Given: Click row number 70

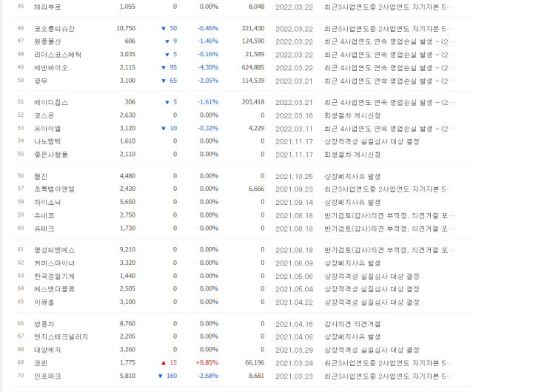Looking at the screenshot, I should 21,376.
